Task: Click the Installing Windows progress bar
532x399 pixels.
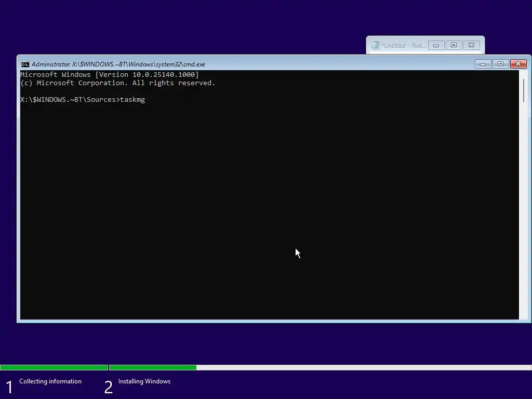Action: tap(320, 367)
